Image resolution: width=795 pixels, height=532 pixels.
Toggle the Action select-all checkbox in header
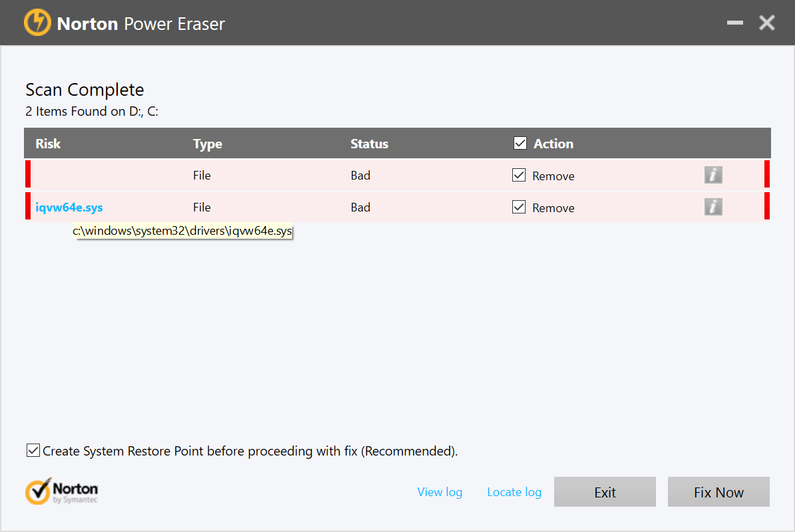coord(520,144)
